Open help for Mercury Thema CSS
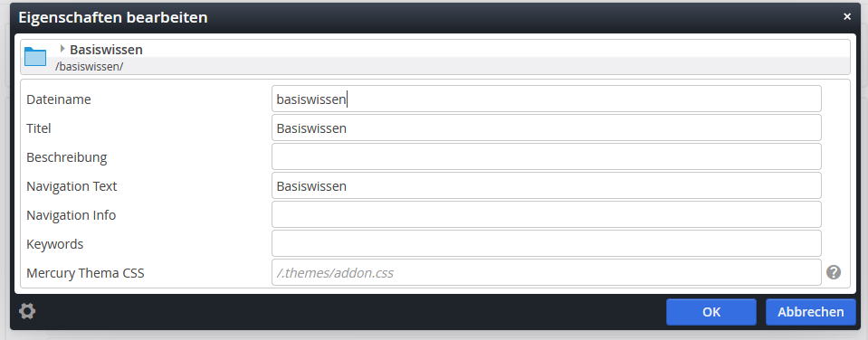The width and height of the screenshot is (868, 340). click(x=834, y=272)
